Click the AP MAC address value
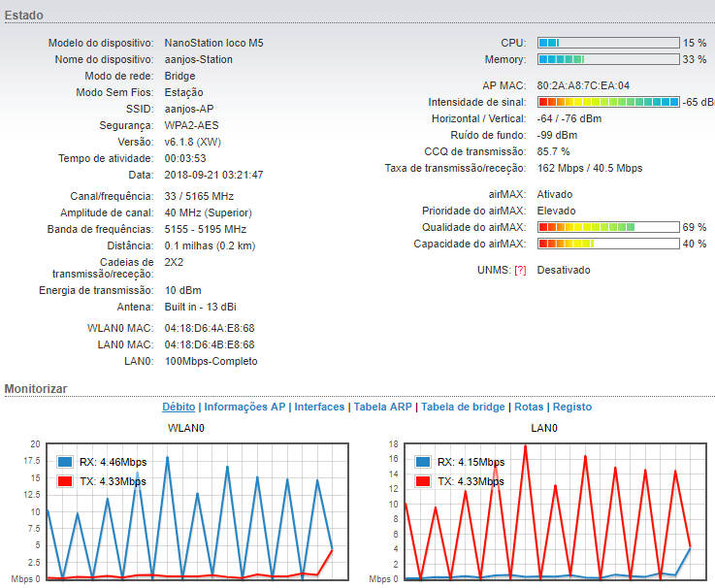This screenshot has width=715, height=588. point(583,85)
